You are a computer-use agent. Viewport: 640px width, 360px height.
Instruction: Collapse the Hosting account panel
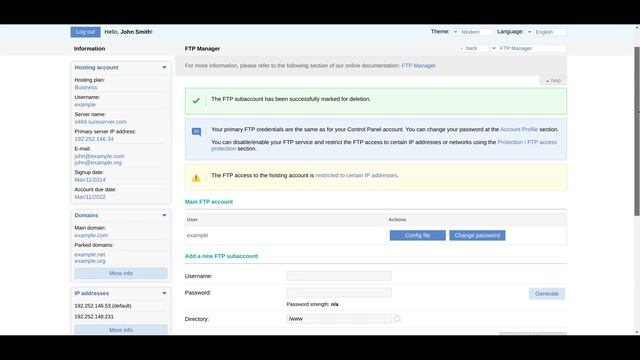tap(164, 67)
